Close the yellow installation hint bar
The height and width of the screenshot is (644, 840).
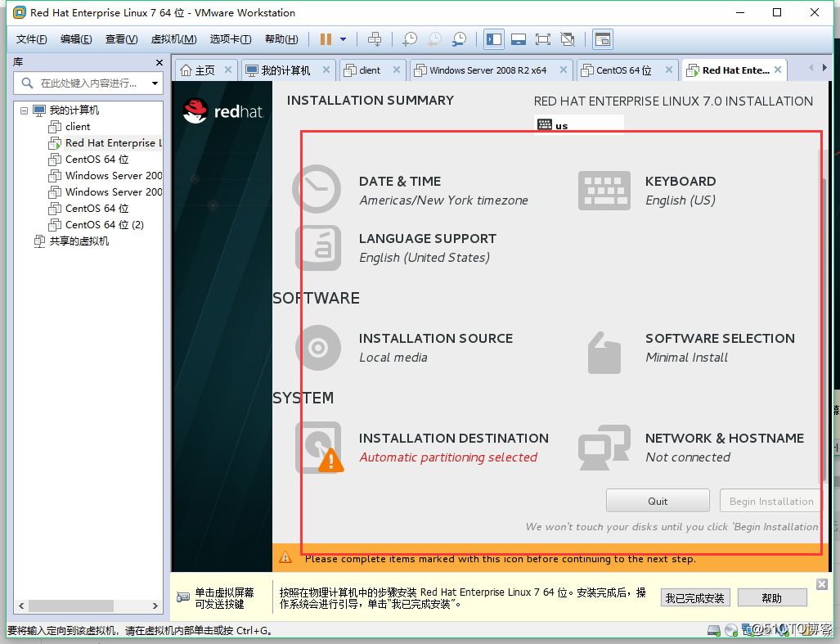[x=822, y=584]
